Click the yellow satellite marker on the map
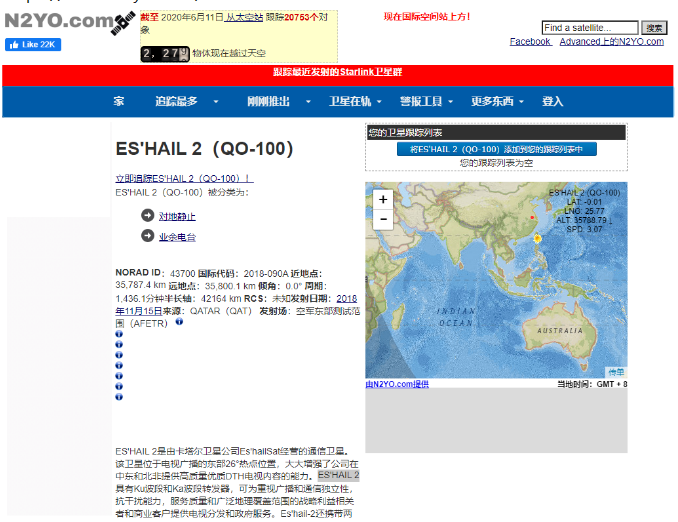 (537, 238)
